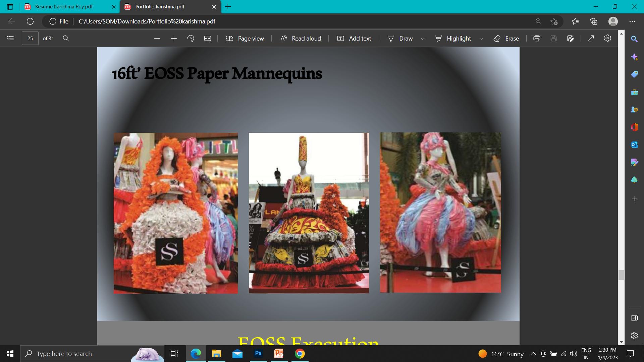
Task: Click the Fit to width icon
Action: pyautogui.click(x=208, y=39)
